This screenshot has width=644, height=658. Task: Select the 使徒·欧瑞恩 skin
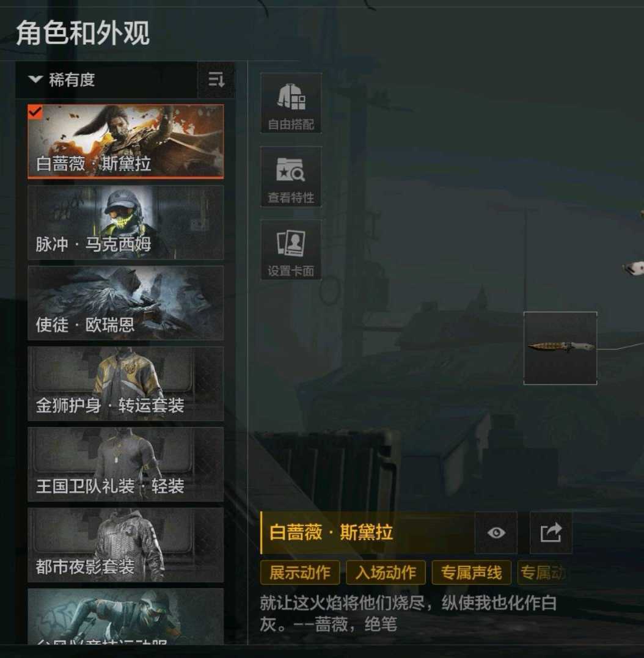(x=126, y=303)
